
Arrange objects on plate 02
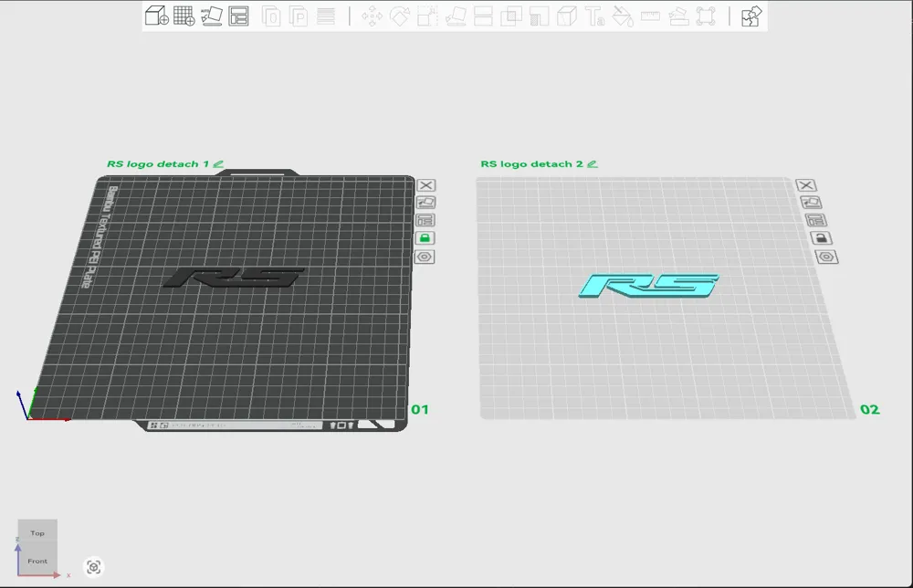click(815, 220)
